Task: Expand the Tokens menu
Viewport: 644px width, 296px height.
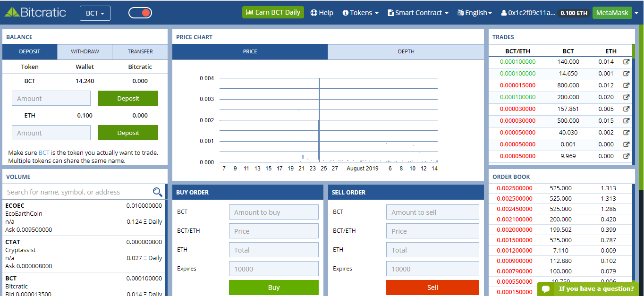Action: coord(361,13)
